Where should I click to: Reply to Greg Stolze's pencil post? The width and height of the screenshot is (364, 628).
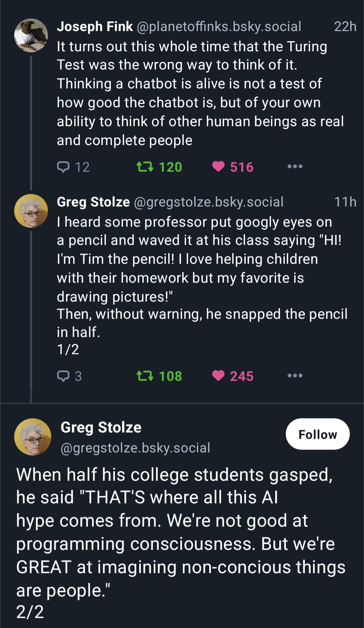point(63,376)
